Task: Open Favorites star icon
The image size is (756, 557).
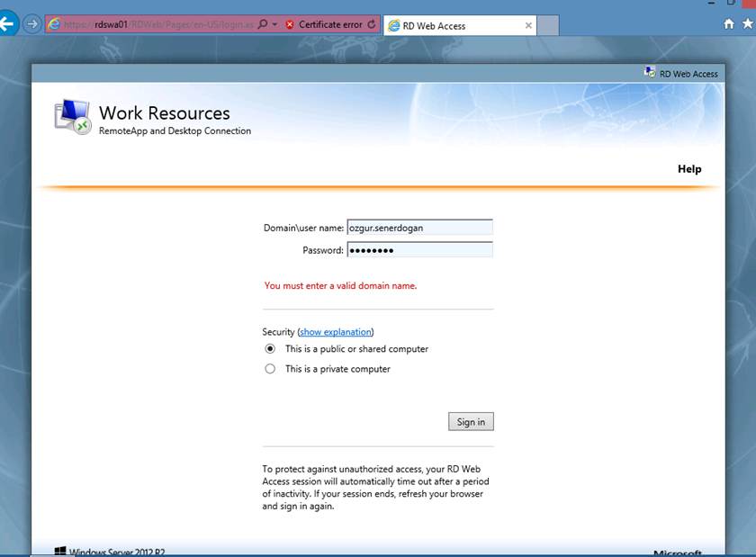Action: coord(748,23)
